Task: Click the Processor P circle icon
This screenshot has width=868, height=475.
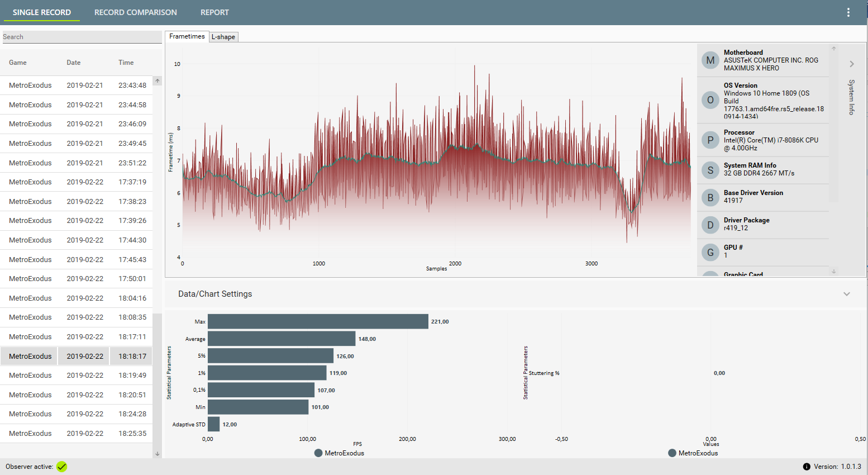Action: (710, 140)
